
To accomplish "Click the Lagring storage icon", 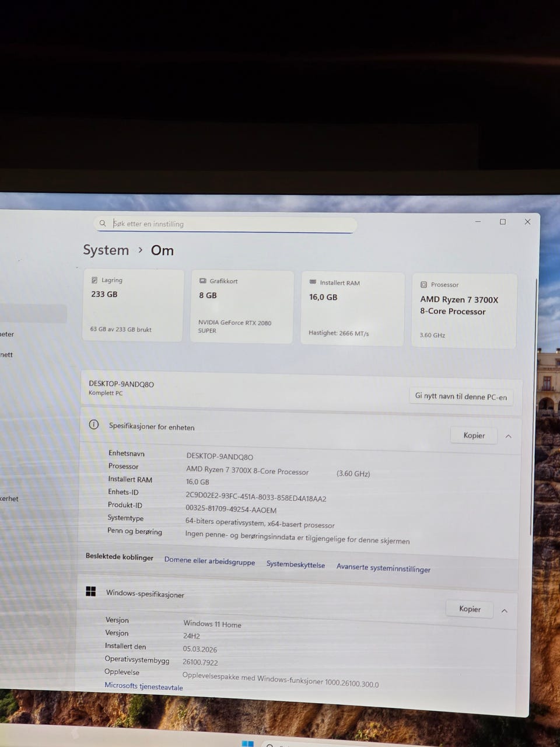I will [x=94, y=280].
